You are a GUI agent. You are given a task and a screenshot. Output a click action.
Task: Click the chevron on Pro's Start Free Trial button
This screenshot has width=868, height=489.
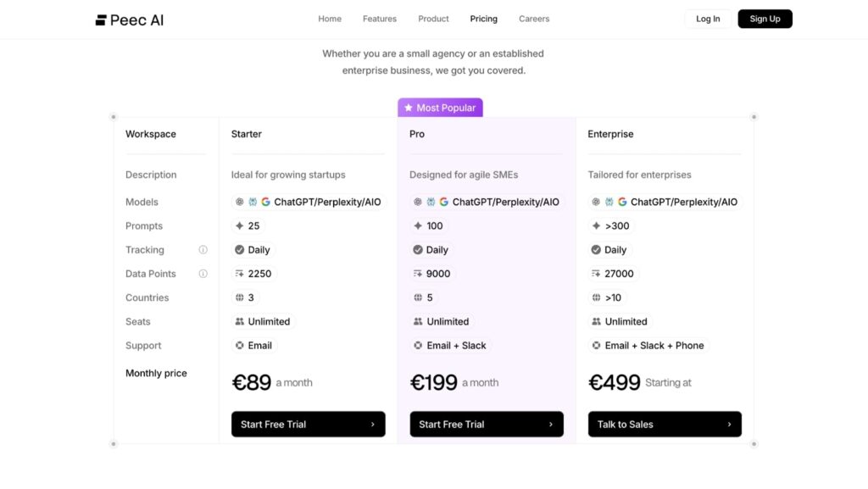[x=549, y=424]
